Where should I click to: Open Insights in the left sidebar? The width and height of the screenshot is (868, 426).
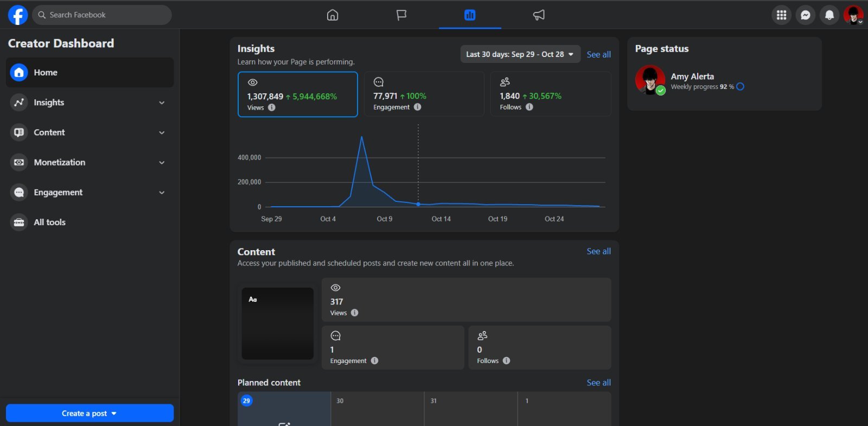(x=90, y=103)
